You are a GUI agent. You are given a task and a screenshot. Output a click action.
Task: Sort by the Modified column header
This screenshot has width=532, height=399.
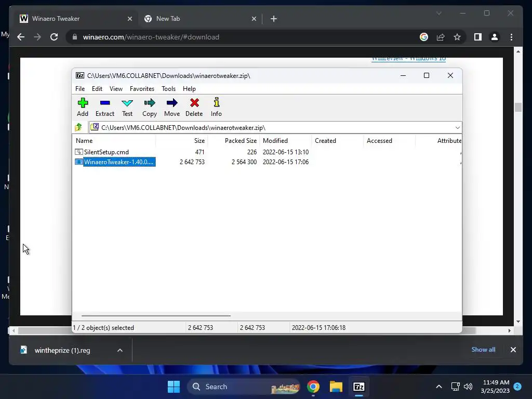coord(286,140)
